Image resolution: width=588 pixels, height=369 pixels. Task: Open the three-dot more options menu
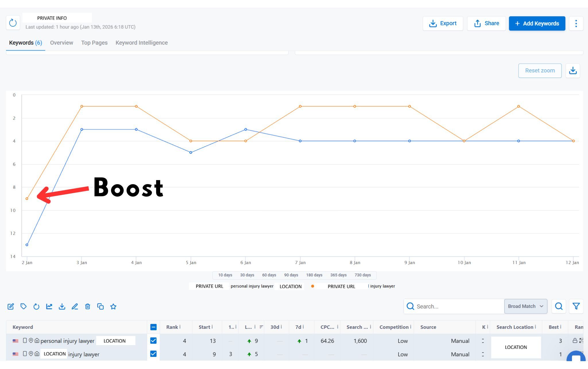coord(576,24)
